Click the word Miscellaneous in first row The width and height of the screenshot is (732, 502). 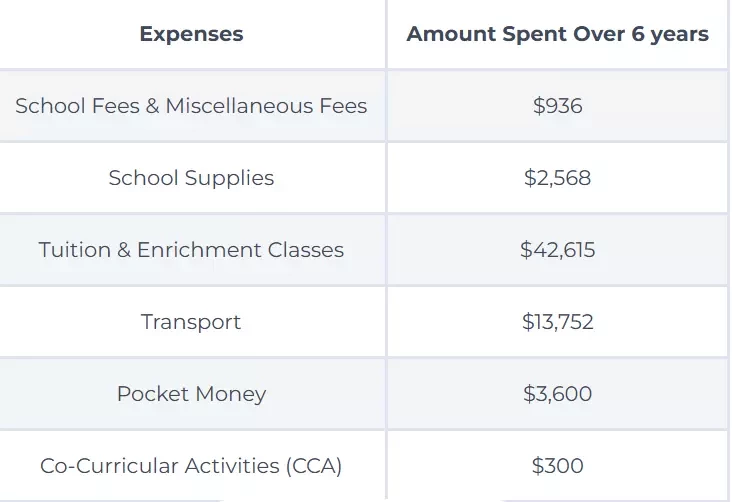[239, 106]
